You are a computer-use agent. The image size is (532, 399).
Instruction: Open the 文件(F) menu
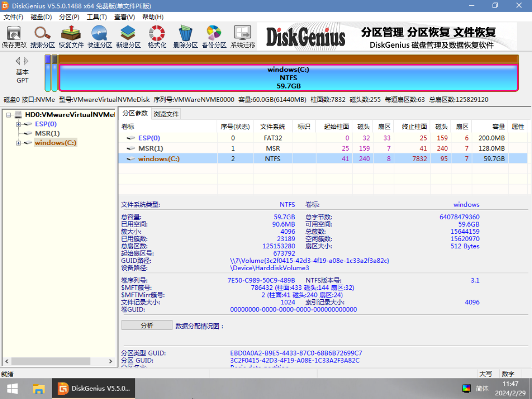pos(13,17)
